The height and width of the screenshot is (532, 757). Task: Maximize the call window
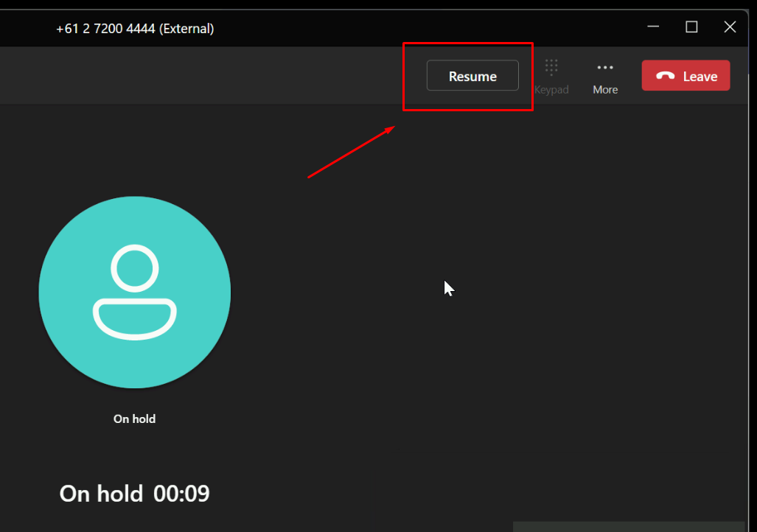point(691,27)
